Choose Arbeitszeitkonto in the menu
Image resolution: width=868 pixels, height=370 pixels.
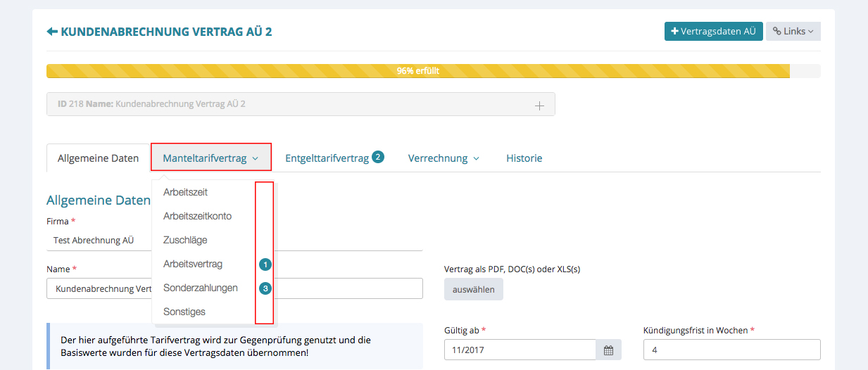tap(197, 216)
